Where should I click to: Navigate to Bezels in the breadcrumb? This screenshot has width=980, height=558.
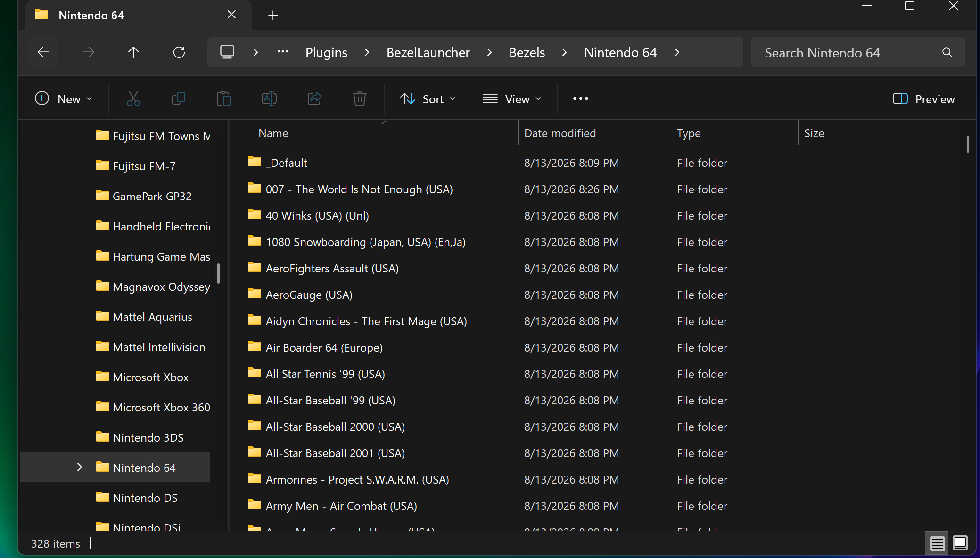(x=527, y=52)
